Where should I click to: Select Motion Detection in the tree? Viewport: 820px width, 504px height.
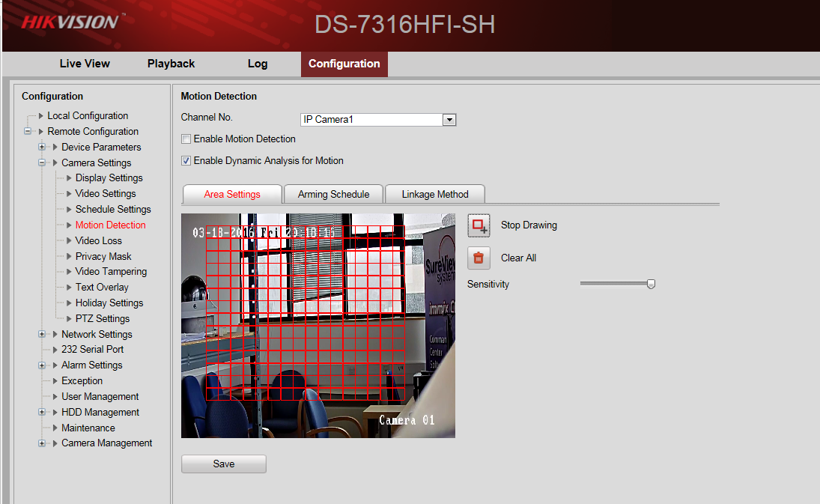(x=110, y=225)
